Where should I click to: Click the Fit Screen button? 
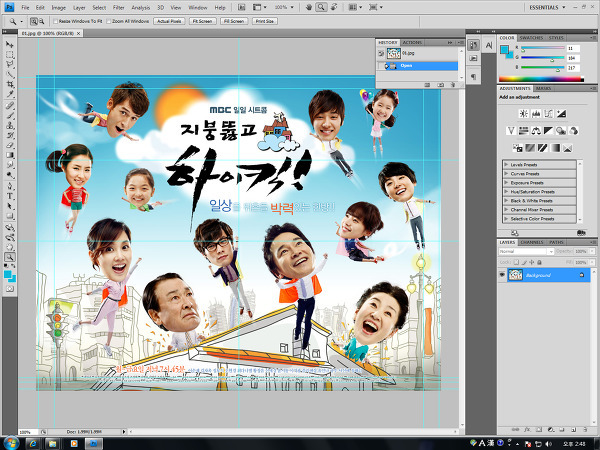pyautogui.click(x=202, y=21)
